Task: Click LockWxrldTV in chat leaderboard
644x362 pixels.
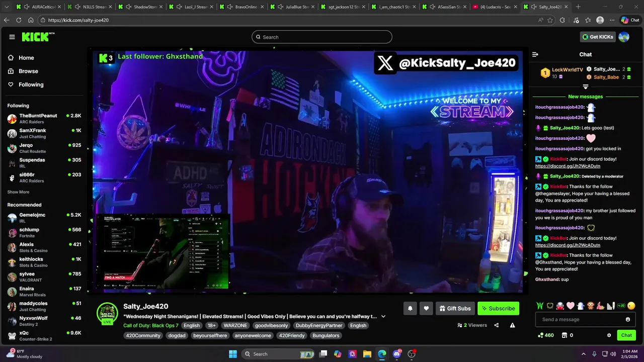Action: [568, 70]
